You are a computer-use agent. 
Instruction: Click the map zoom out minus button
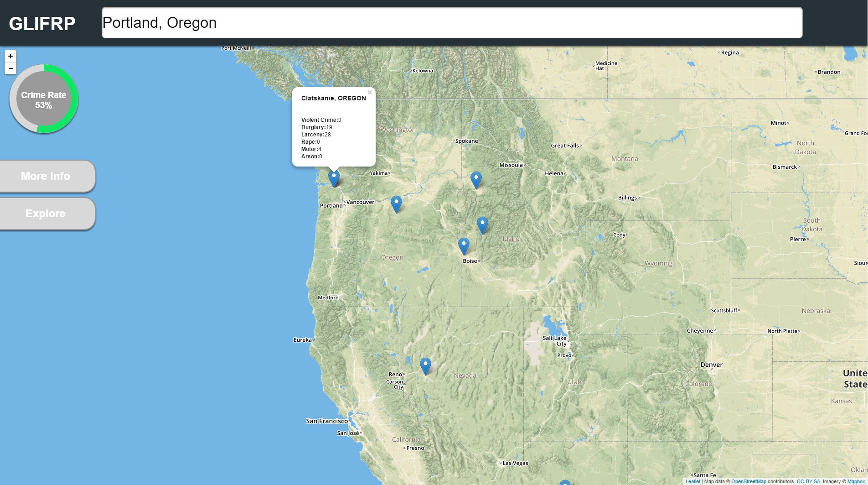tap(10, 68)
